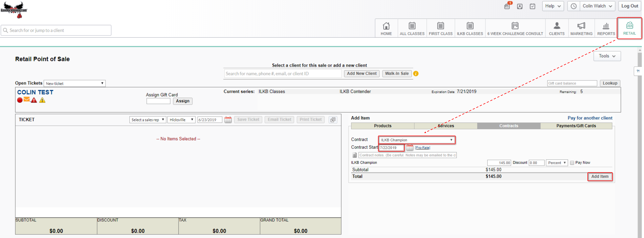Open ILKB CLASSES from the nav bar
The image size is (644, 238).
click(470, 28)
